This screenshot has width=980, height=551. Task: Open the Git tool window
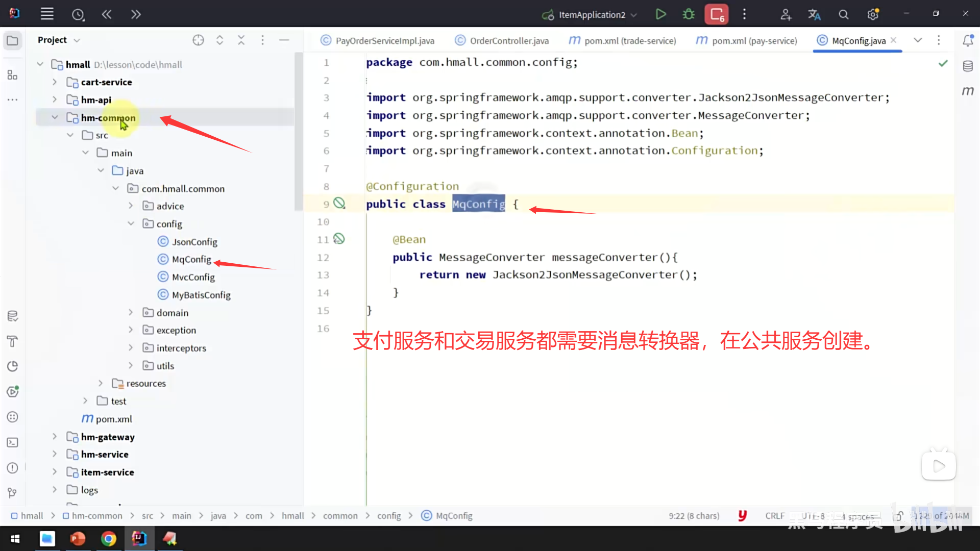pyautogui.click(x=13, y=493)
